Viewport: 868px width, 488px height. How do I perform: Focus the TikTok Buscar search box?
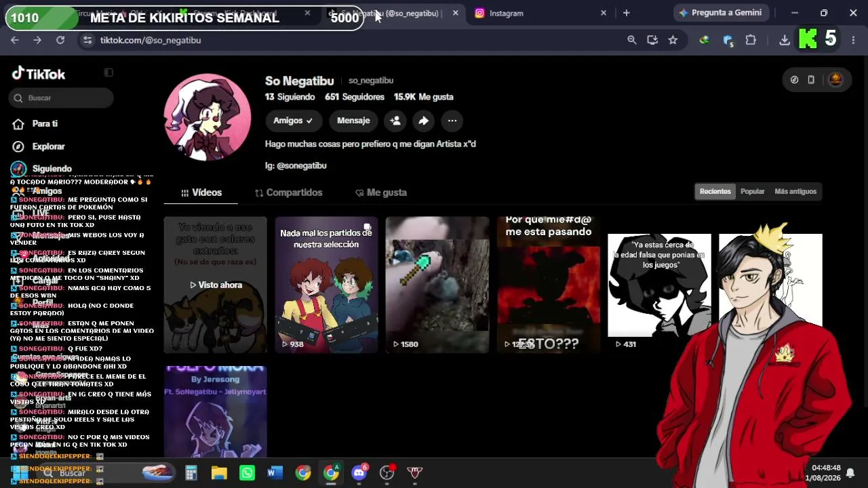pos(62,98)
